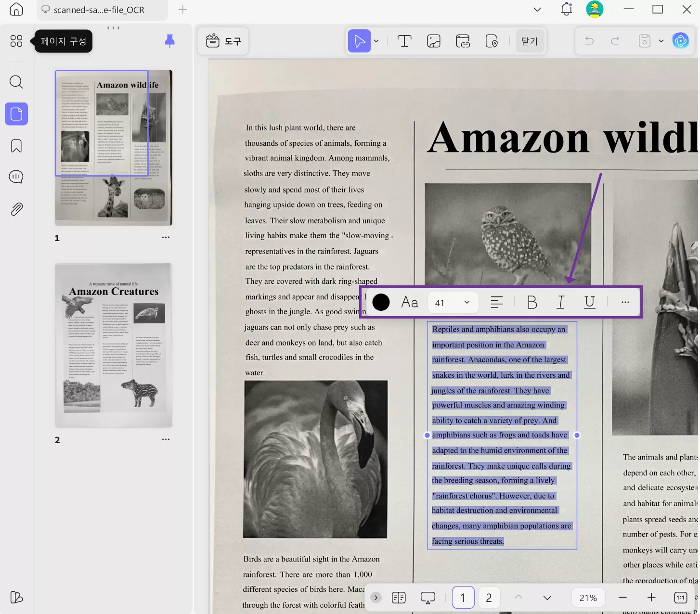Open the comments panel icon
The image size is (700, 614).
16,177
